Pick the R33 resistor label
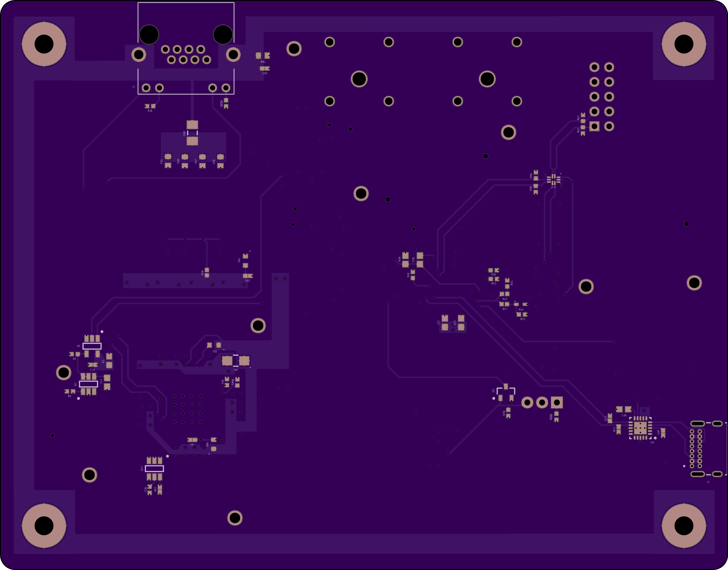728x570 pixels. [x=523, y=319]
